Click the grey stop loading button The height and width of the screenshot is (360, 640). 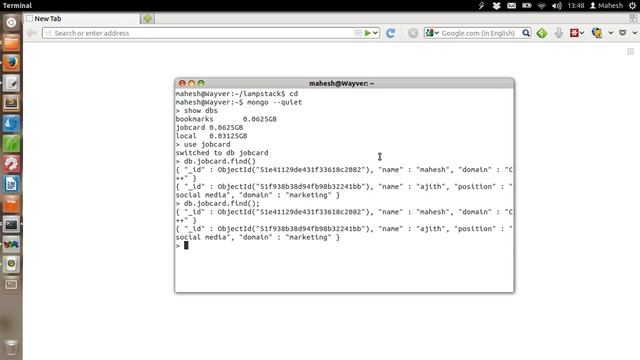pos(413,33)
